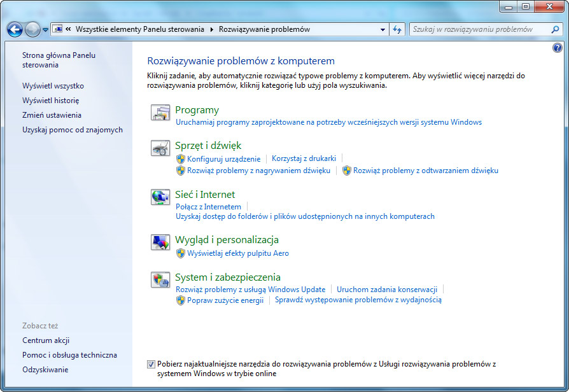Click the 'Uruchom zadania konserwacji' link
This screenshot has width=569, height=392.
387,290
